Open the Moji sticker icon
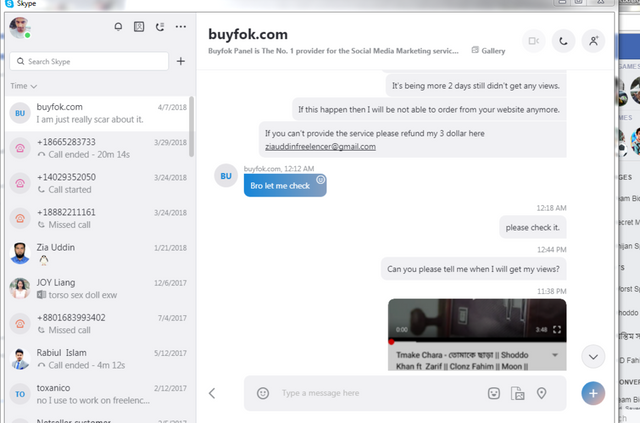Screen dimensions: 640x423 [x=494, y=393]
